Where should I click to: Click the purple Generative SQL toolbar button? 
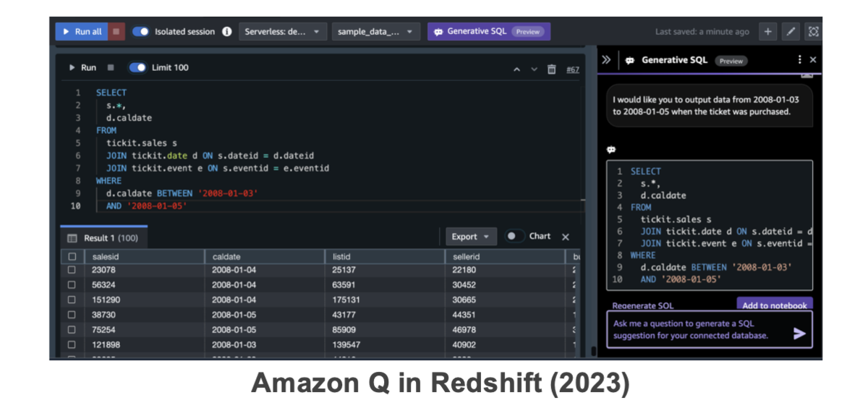[x=489, y=32]
